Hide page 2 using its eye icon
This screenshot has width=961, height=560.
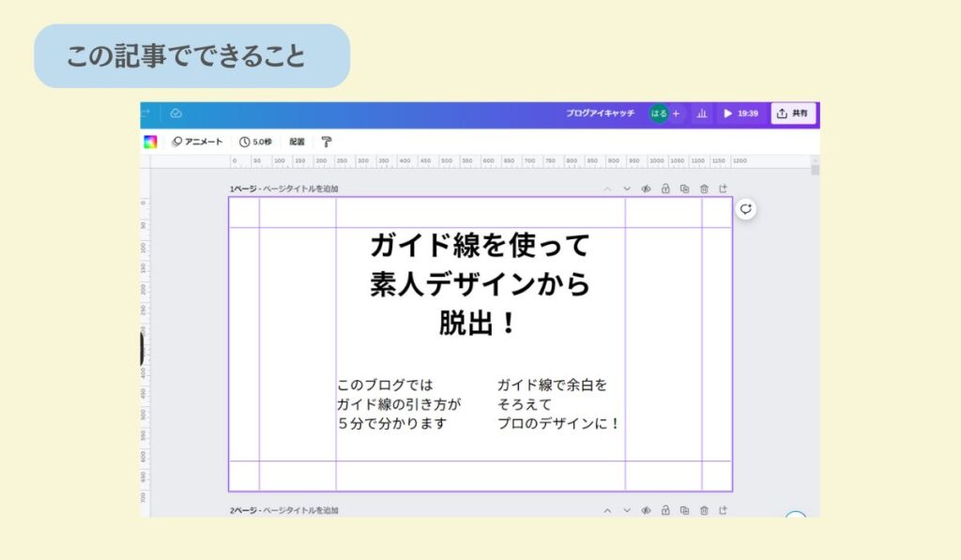[646, 510]
